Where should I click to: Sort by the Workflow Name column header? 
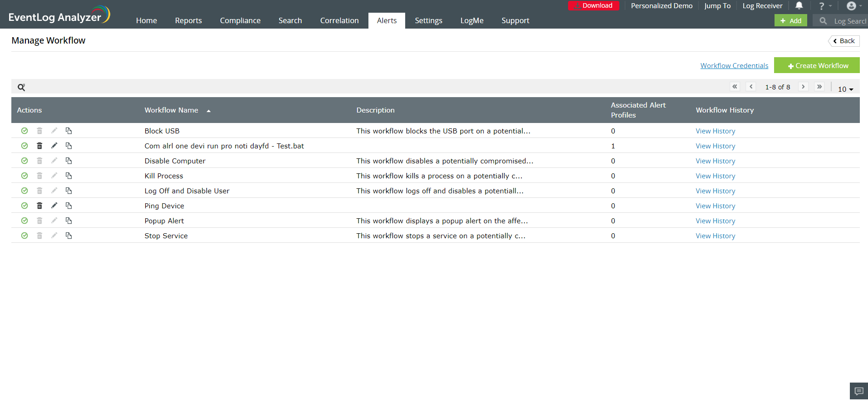[x=172, y=110]
